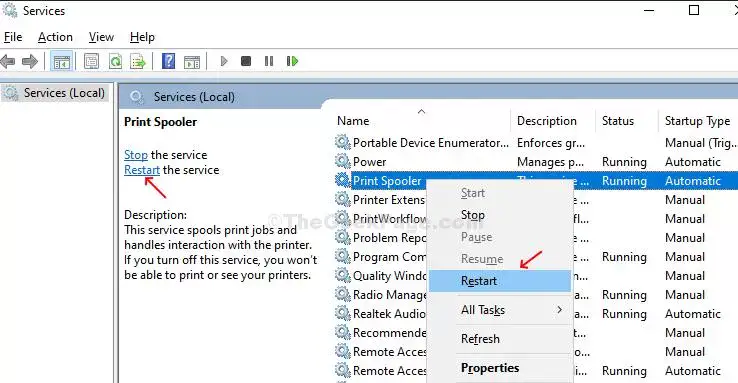Open the Help menu
Image resolution: width=738 pixels, height=383 pixels.
(142, 37)
